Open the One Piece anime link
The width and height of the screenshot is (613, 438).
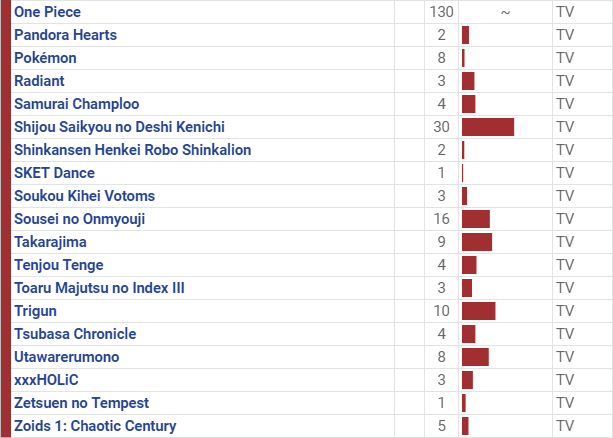pyautogui.click(x=47, y=12)
